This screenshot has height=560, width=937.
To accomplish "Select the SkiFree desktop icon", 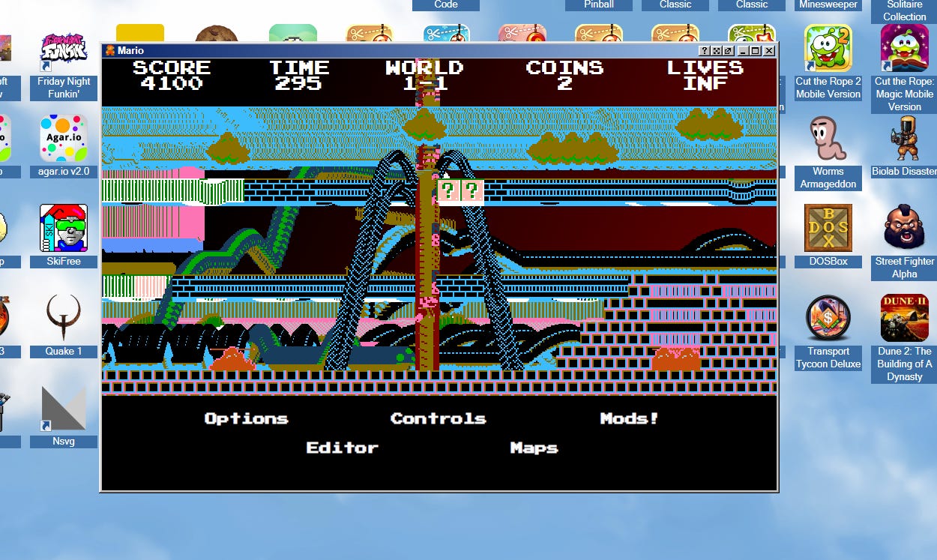I will 64,236.
